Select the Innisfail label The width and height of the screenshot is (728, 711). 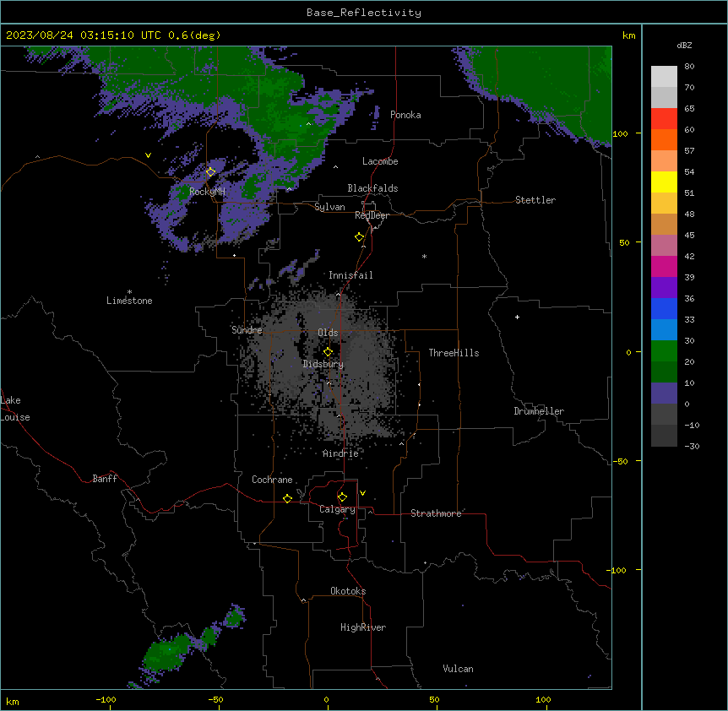350,275
